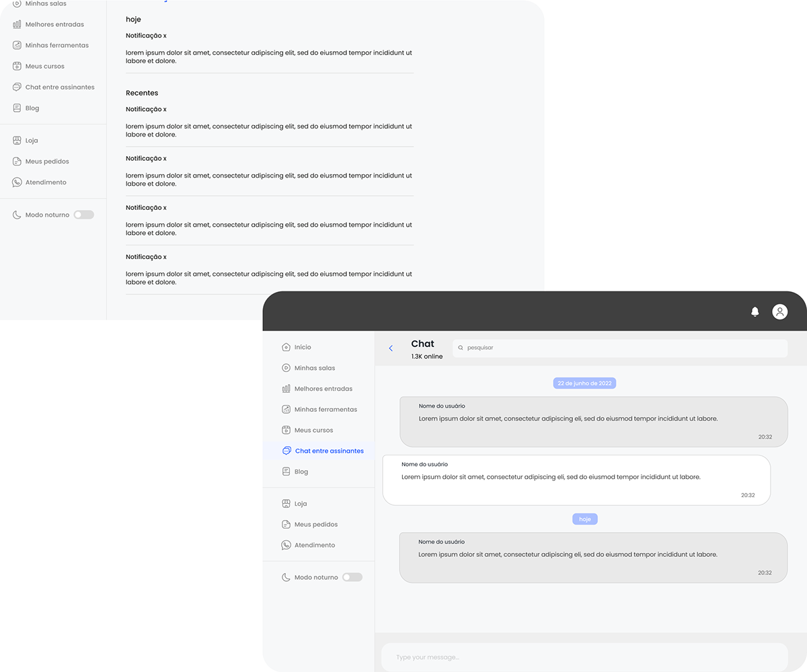This screenshot has width=807, height=672.
Task: Click the hoje date chip in chat
Action: point(584,519)
